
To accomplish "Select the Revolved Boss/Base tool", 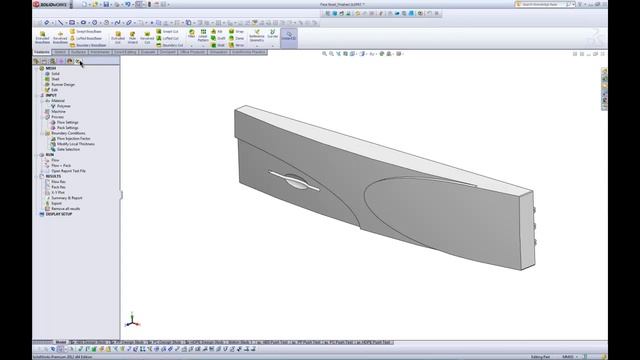I will tap(60, 37).
